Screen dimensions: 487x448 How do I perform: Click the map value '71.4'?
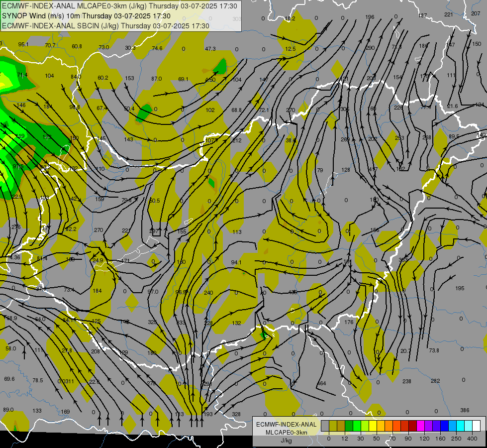point(22,75)
